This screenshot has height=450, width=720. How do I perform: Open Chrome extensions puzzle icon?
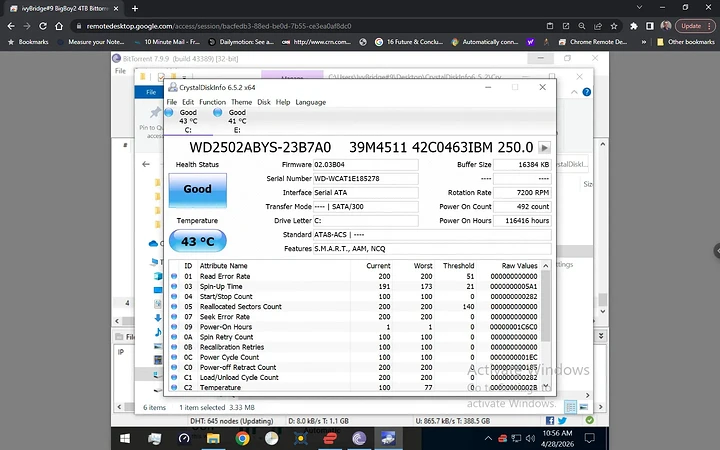point(634,26)
